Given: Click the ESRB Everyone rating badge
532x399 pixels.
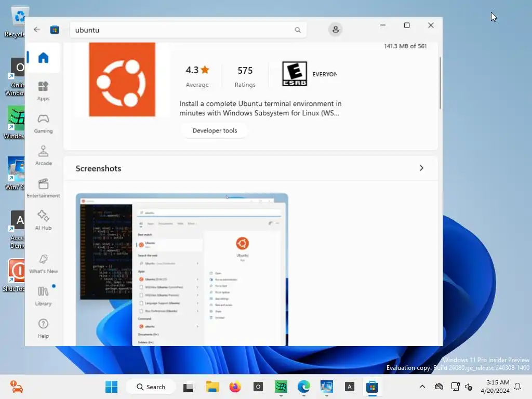Looking at the screenshot, I should 295,74.
